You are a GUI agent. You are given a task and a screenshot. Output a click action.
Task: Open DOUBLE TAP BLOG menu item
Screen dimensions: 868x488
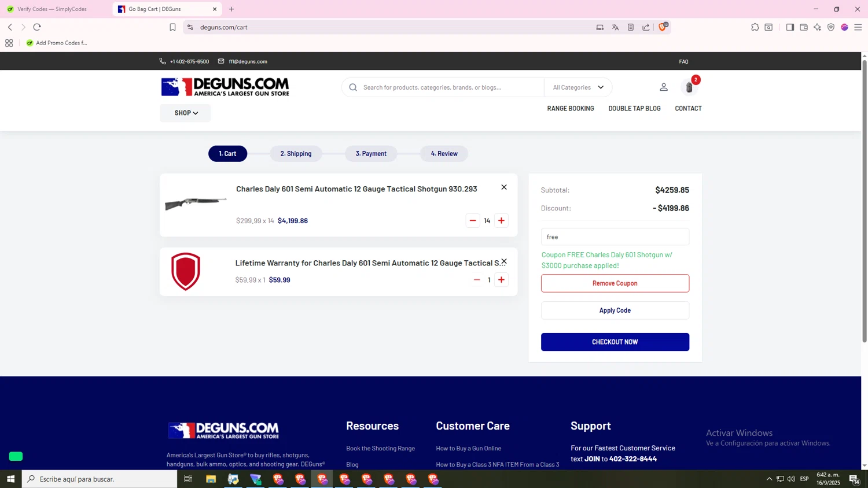pos(634,109)
